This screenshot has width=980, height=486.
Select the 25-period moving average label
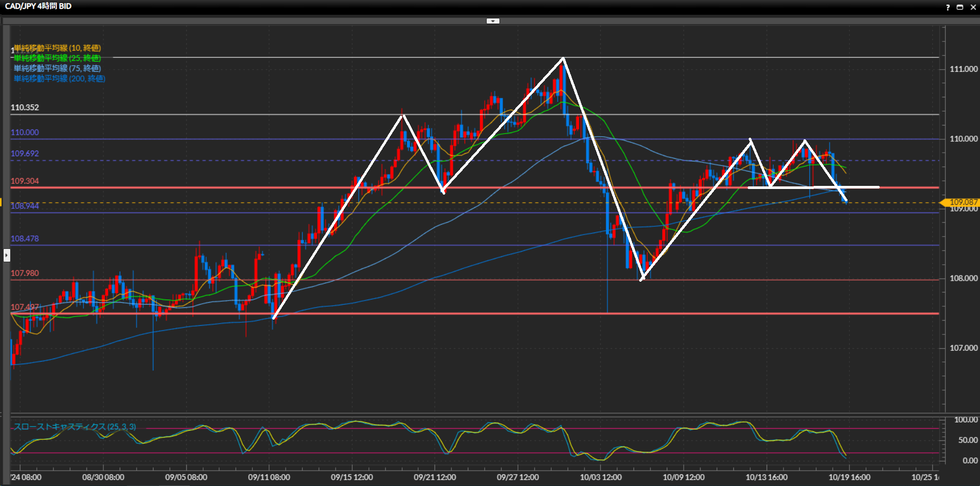pyautogui.click(x=57, y=58)
